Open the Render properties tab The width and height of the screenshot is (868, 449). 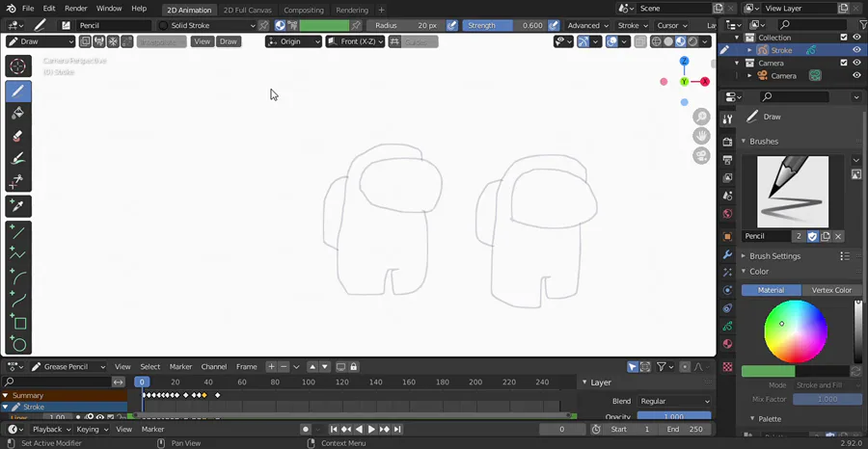click(x=727, y=142)
